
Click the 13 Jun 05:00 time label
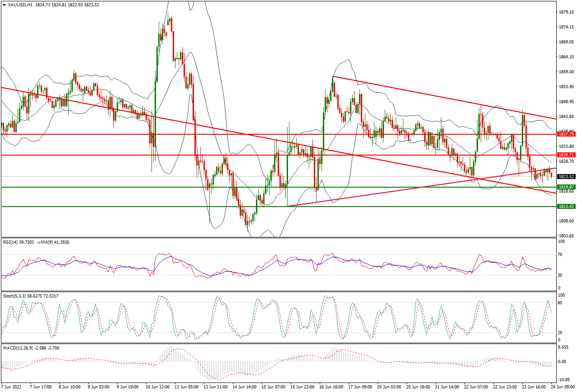[x=186, y=387]
